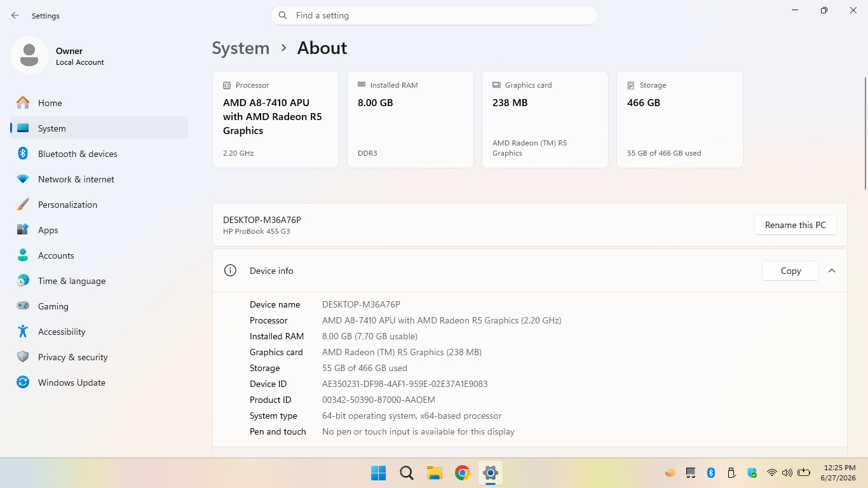The image size is (868, 488).
Task: Open the Installed RAM card
Action: [x=410, y=119]
